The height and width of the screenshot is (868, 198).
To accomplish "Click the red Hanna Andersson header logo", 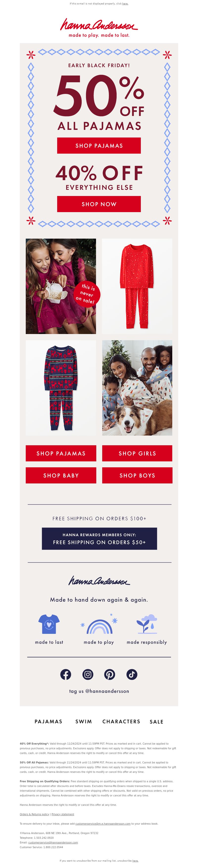I will point(99,28).
